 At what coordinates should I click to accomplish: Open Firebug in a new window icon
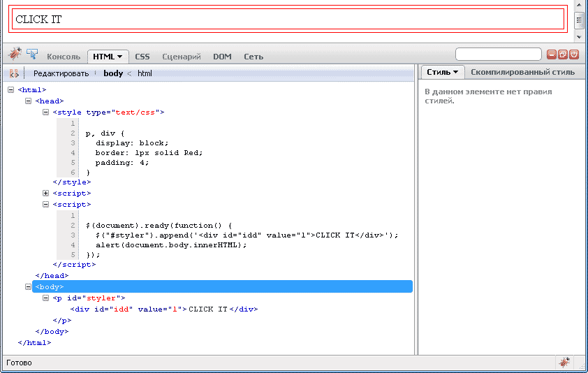coord(562,54)
